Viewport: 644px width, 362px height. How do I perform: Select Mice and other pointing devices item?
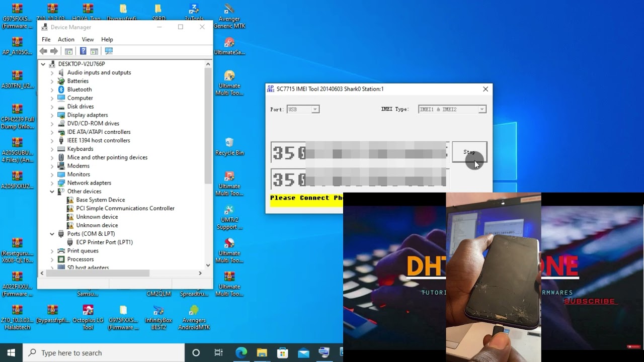coord(107,157)
